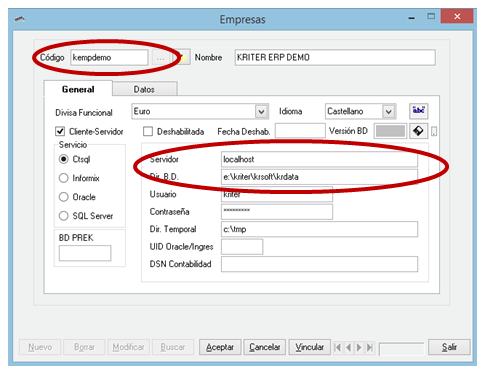Click the DSN Contabilidad field
Image resolution: width=489 pixels, height=372 pixels.
click(x=319, y=264)
